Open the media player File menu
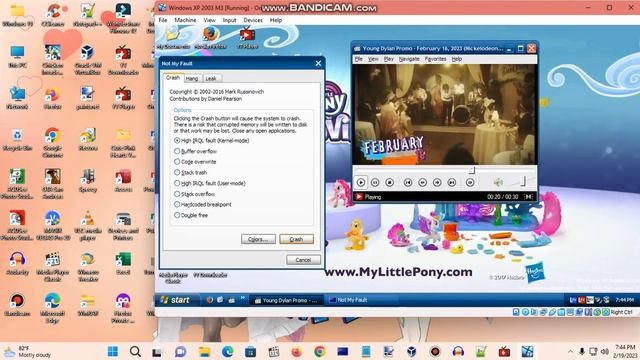 358,59
